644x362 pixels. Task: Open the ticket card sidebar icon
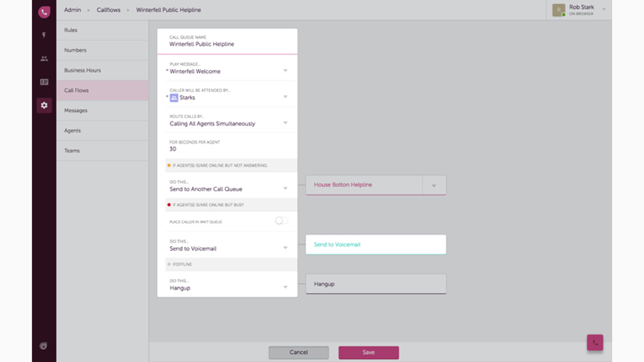coord(44,82)
